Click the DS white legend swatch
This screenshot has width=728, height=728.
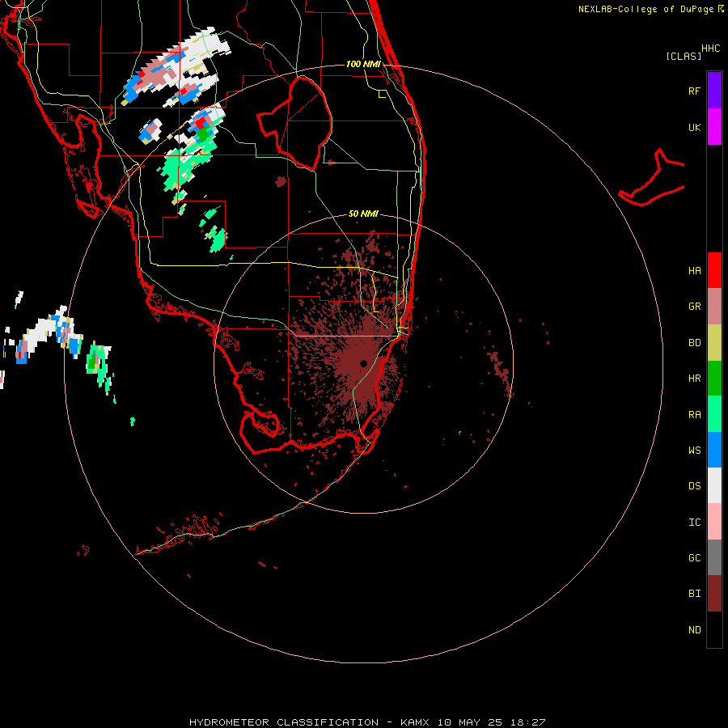[714, 485]
